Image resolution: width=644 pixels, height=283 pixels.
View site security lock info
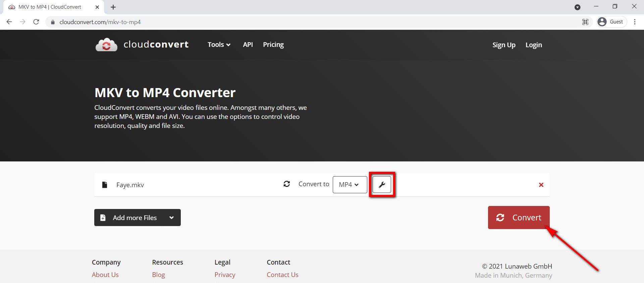coord(53,22)
